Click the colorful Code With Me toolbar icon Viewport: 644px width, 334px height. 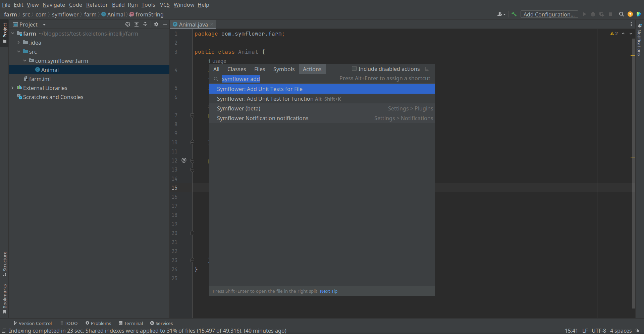(x=639, y=14)
